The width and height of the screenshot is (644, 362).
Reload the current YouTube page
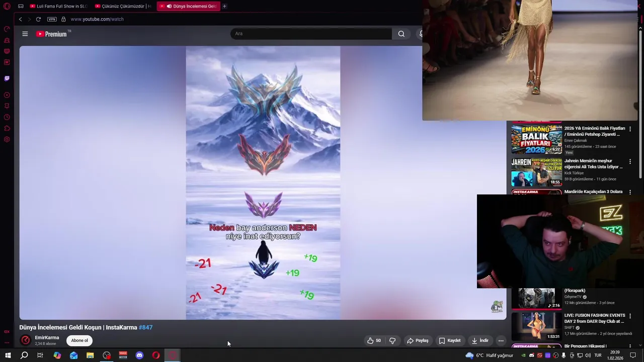(38, 19)
